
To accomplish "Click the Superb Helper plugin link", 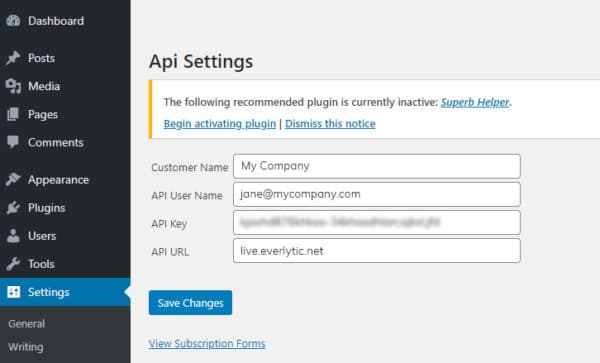I will (x=475, y=102).
